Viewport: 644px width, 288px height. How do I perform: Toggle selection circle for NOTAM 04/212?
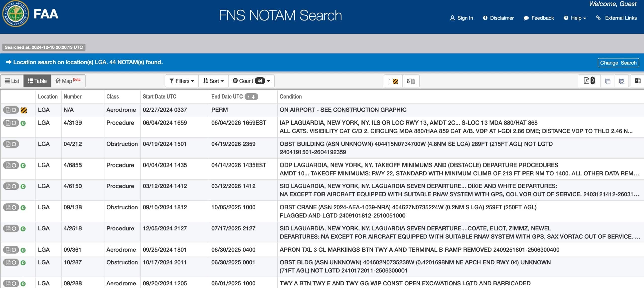tap(14, 144)
